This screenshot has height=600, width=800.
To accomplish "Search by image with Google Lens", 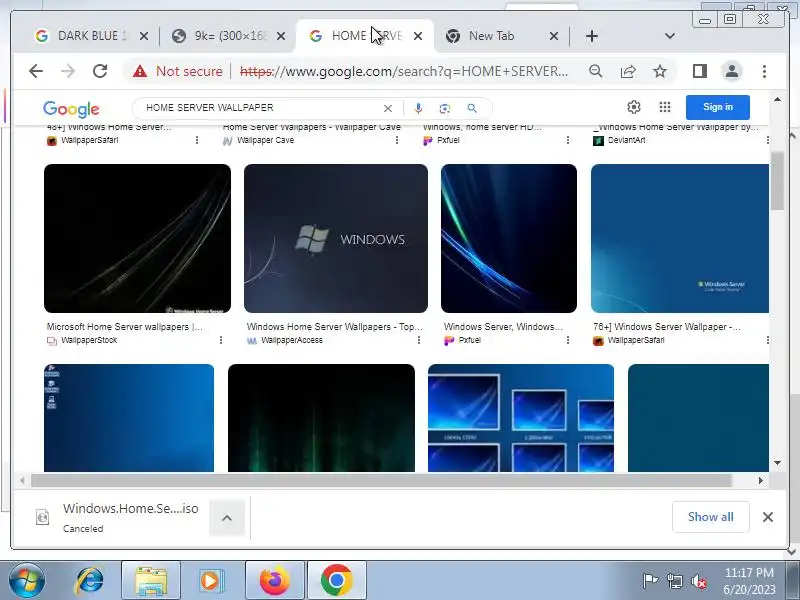I will tap(445, 108).
